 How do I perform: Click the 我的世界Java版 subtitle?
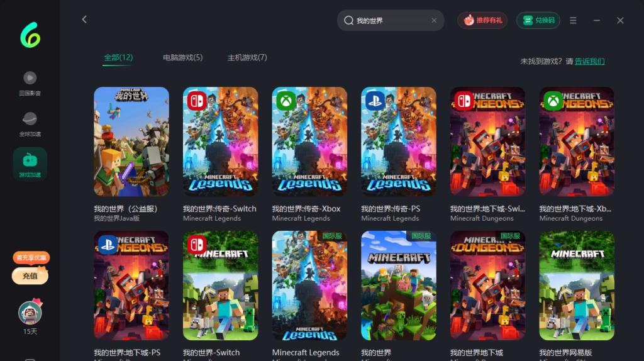(116, 218)
